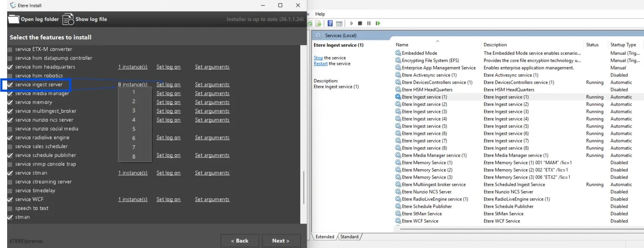
Task: Click the Restart the service link
Action: point(320,64)
